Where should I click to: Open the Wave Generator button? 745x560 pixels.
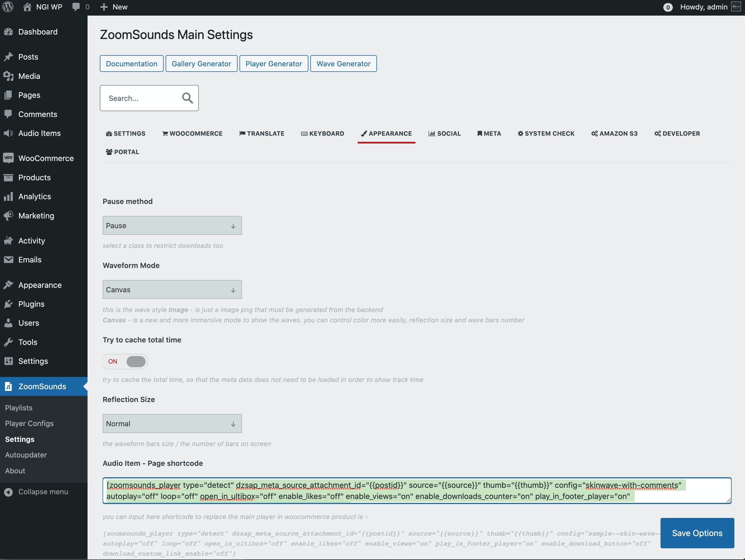coord(343,64)
